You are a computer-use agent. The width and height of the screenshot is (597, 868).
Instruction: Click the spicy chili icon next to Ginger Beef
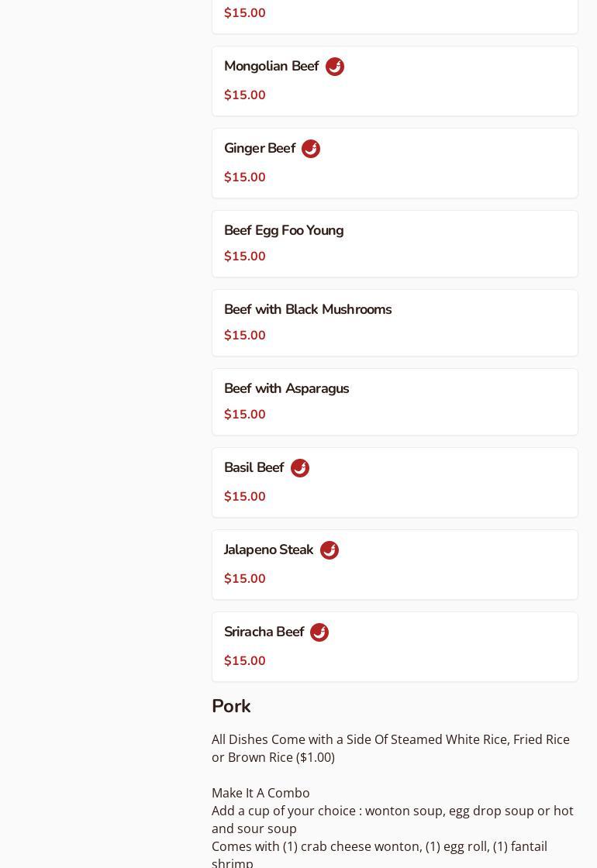311,149
